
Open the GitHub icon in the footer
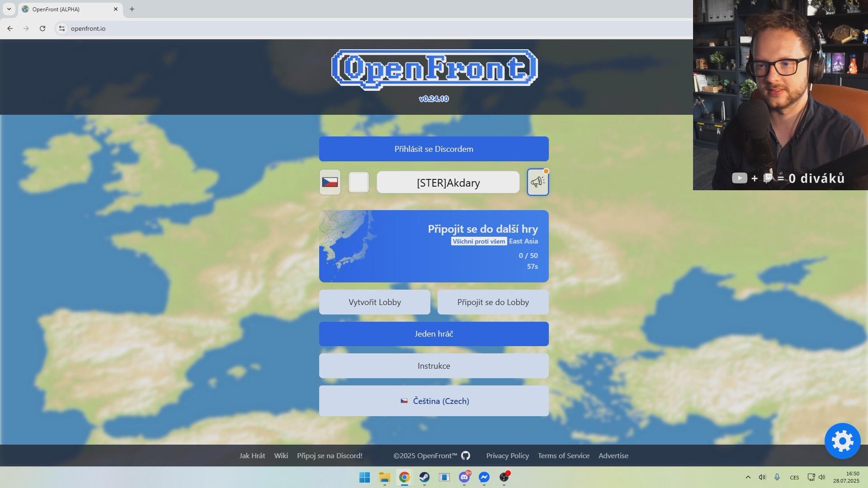coord(465,455)
